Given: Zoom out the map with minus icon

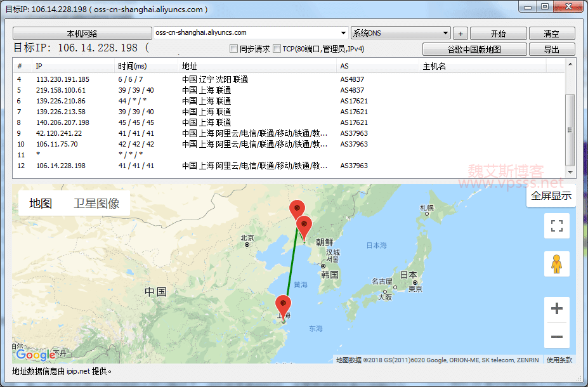Looking at the screenshot, I should coord(557,336).
